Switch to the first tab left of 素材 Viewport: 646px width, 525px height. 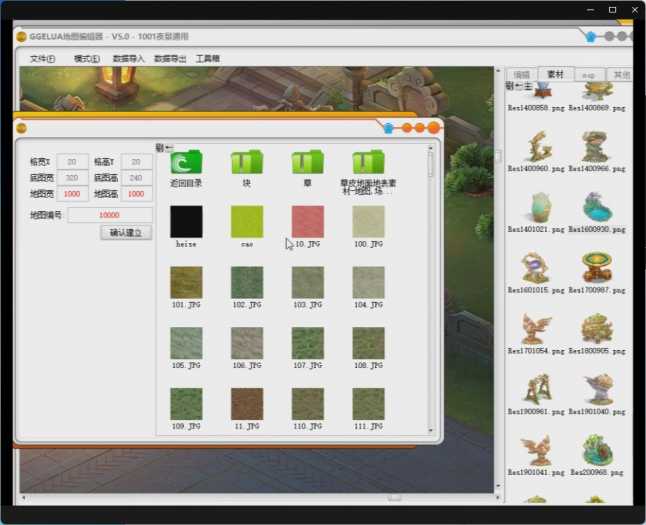coord(522,75)
